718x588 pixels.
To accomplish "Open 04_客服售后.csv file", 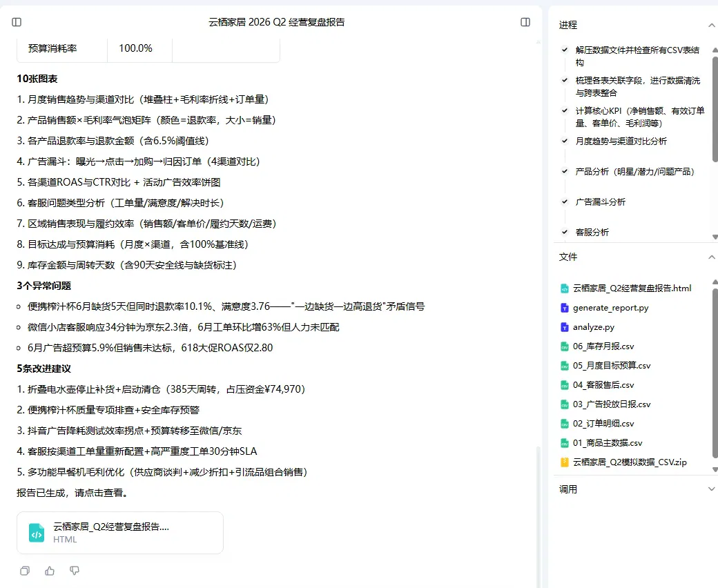I will coord(603,385).
